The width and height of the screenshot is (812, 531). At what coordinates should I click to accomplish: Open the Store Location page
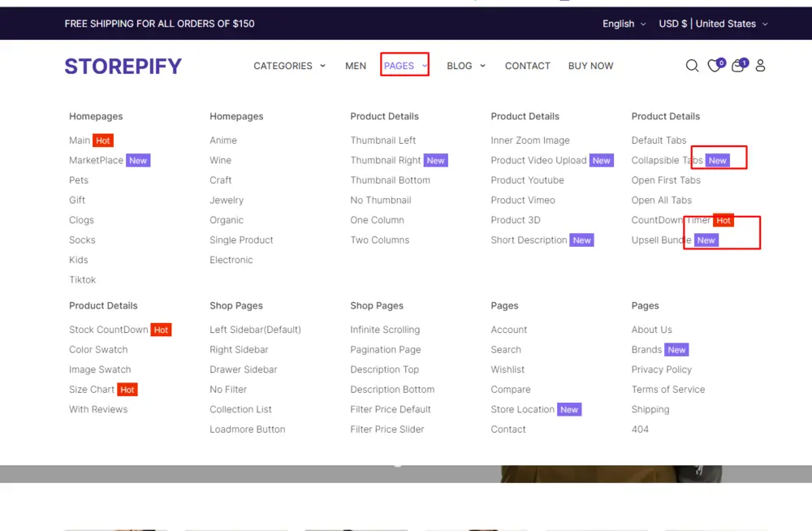pyautogui.click(x=523, y=409)
